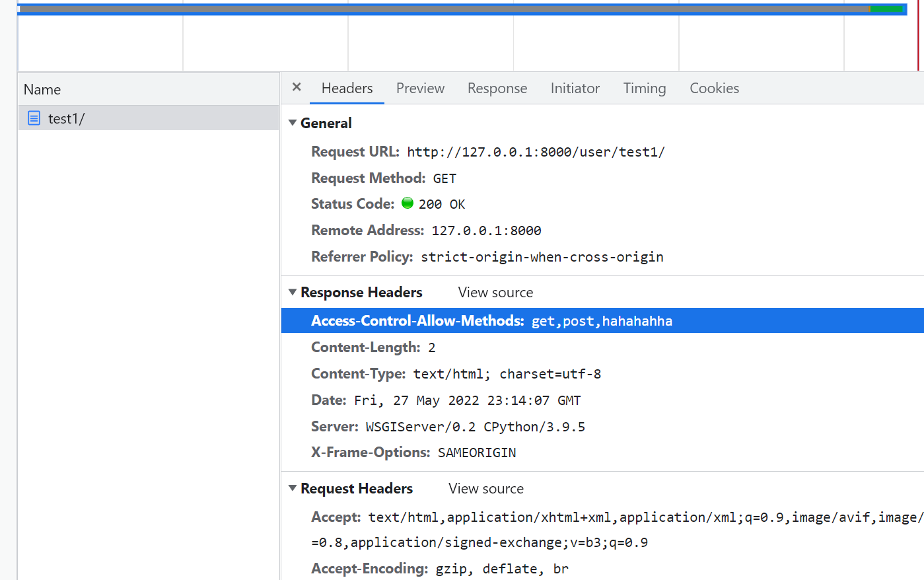
Task: Click View source for Response Headers
Action: tap(495, 293)
